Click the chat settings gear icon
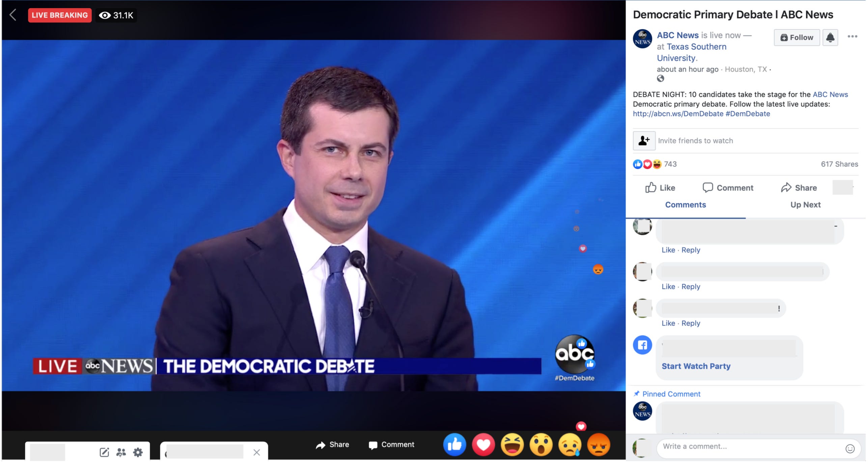 tap(138, 452)
